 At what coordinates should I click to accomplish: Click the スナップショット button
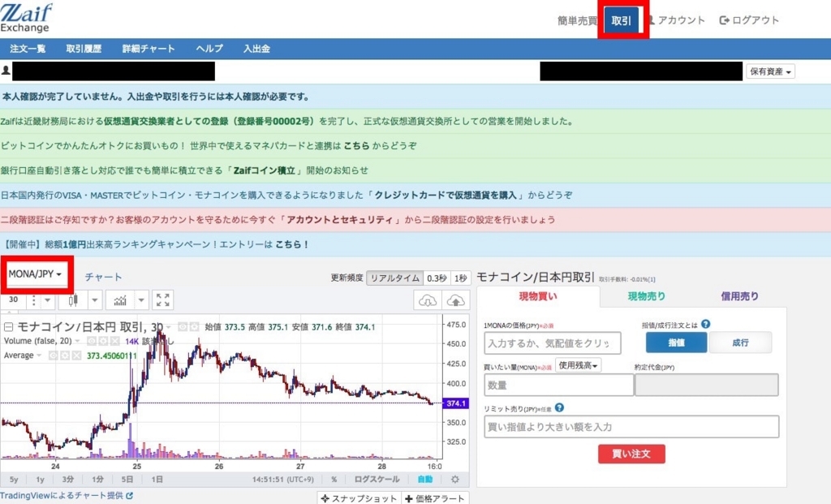pyautogui.click(x=359, y=498)
